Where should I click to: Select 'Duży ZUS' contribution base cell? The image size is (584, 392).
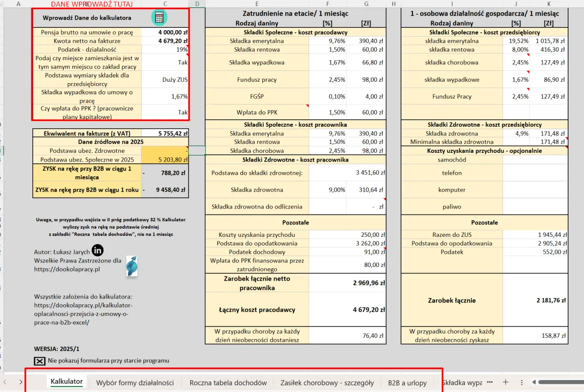(165, 79)
